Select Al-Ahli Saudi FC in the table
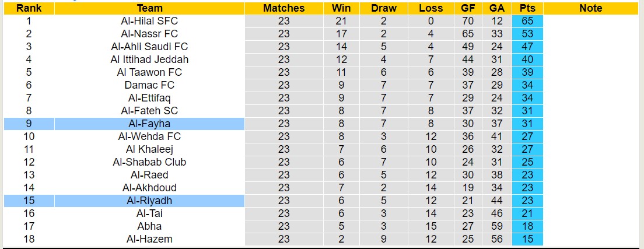The width and height of the screenshot is (644, 249). 149,47
